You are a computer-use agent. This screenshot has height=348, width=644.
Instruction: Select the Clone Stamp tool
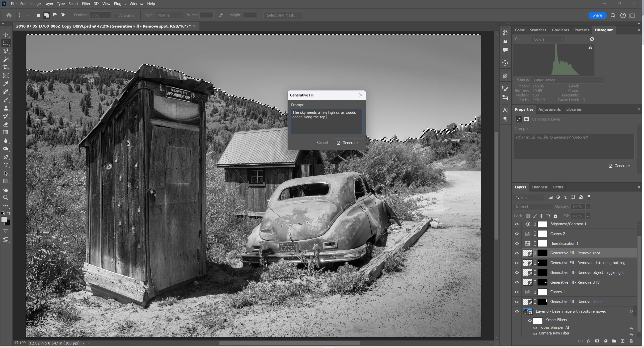point(6,108)
